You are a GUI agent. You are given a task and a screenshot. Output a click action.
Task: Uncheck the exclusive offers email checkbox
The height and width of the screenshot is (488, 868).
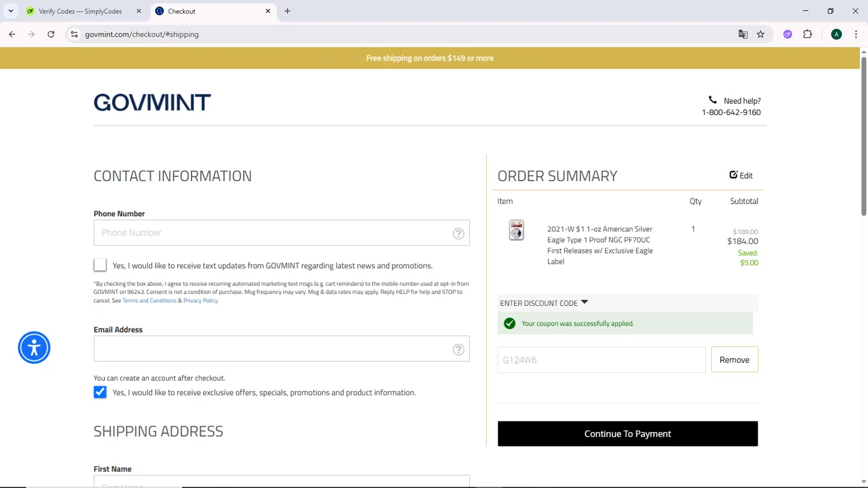[100, 392]
